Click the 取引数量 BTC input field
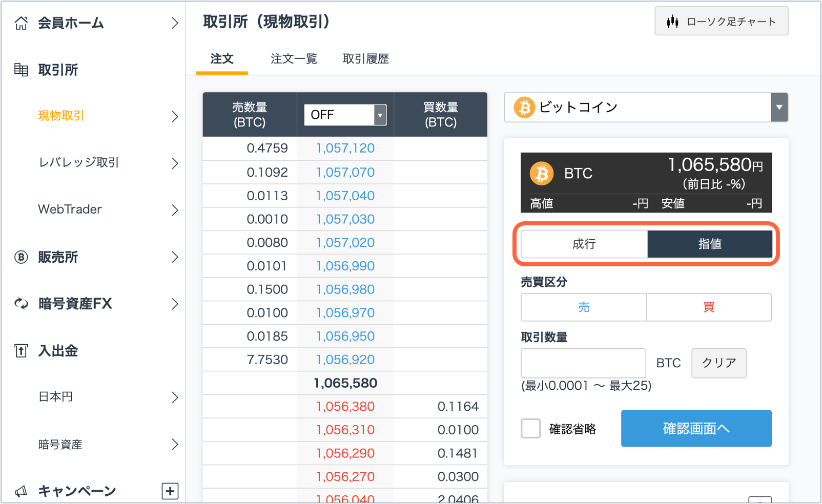 pos(584,363)
